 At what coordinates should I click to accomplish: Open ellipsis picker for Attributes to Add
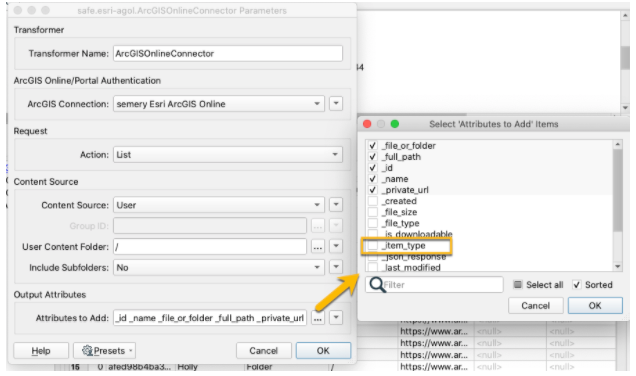point(318,318)
